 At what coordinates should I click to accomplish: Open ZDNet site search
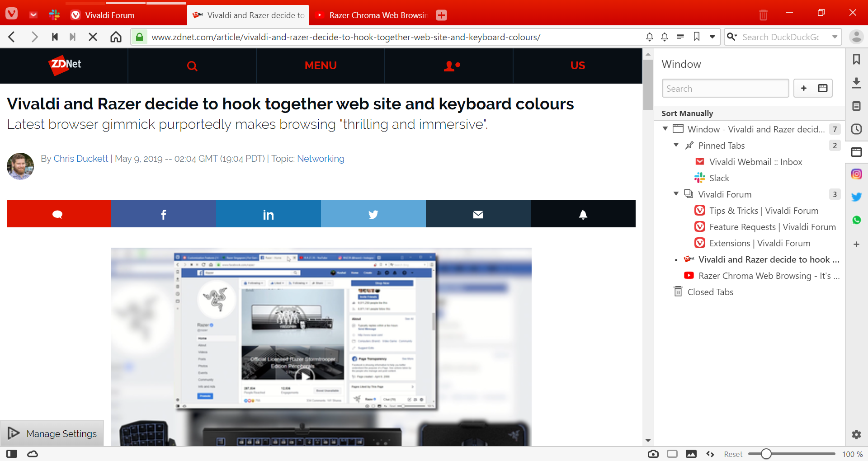[x=192, y=66]
